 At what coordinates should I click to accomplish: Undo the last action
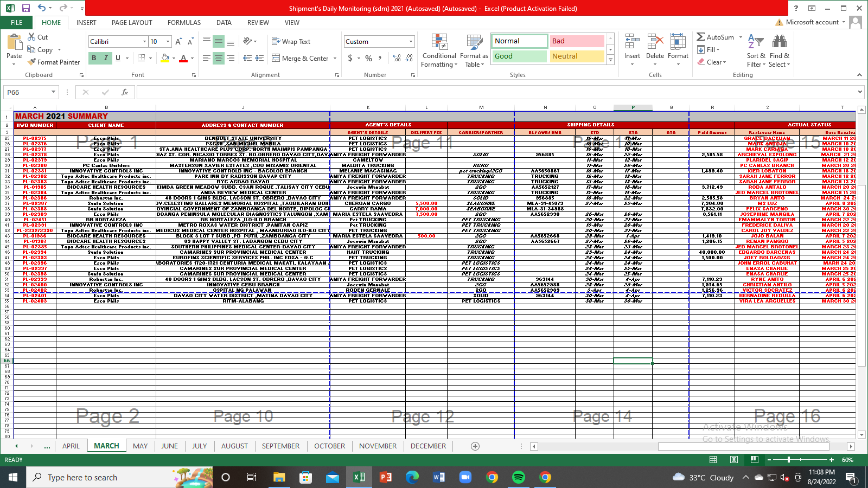pos(42,8)
